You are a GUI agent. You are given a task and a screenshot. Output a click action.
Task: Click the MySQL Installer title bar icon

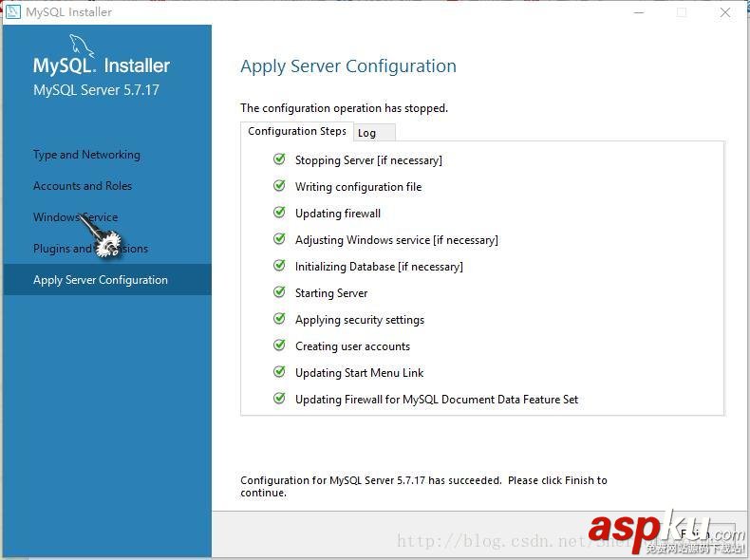coord(12,11)
